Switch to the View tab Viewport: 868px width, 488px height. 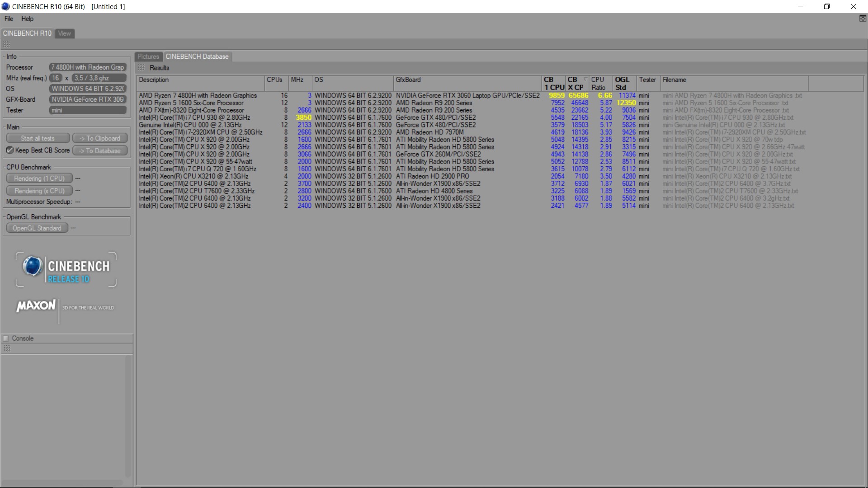(64, 33)
